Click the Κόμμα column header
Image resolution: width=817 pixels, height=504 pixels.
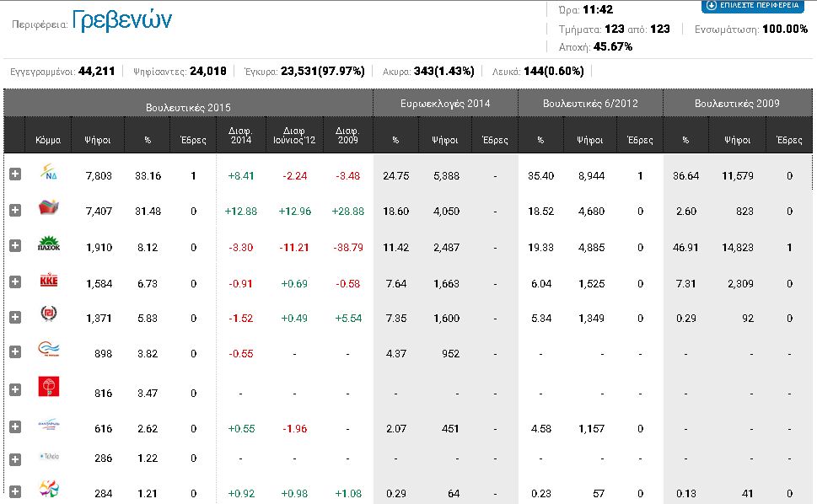(x=48, y=140)
